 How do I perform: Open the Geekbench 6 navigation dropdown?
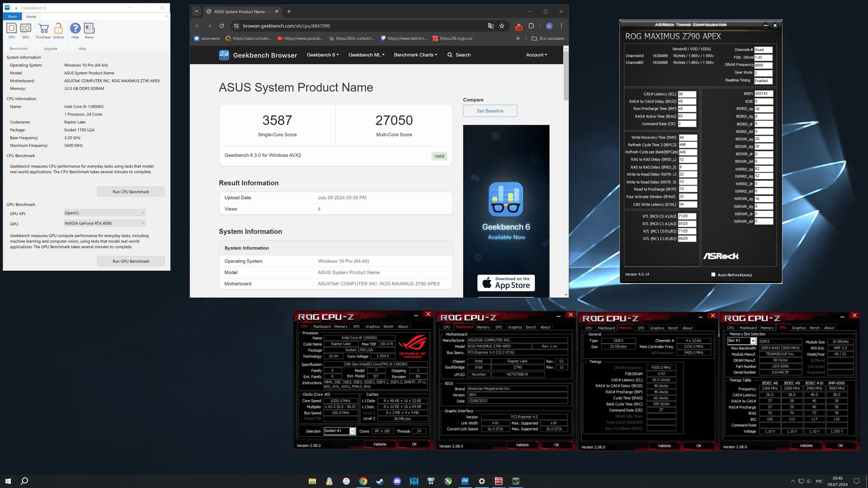(322, 55)
